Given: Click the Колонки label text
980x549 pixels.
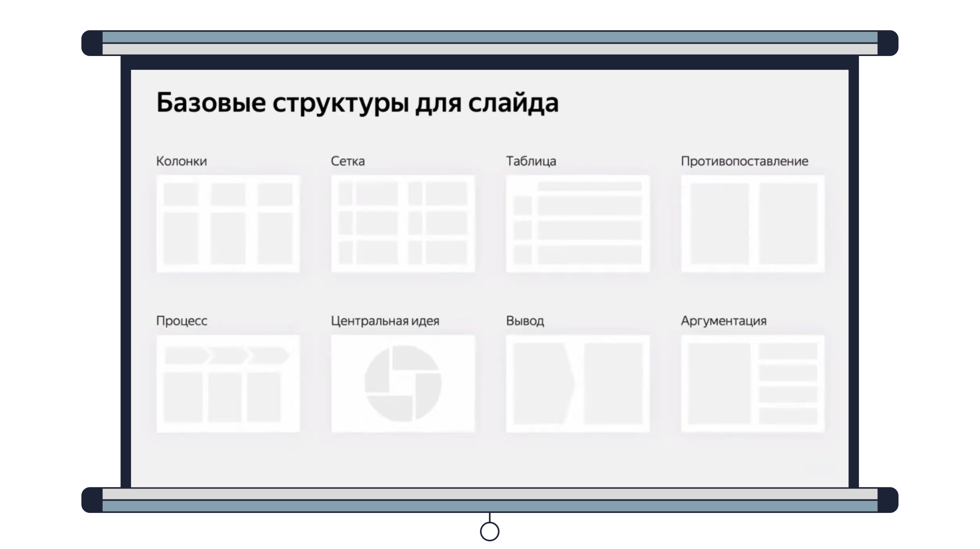Looking at the screenshot, I should (181, 161).
